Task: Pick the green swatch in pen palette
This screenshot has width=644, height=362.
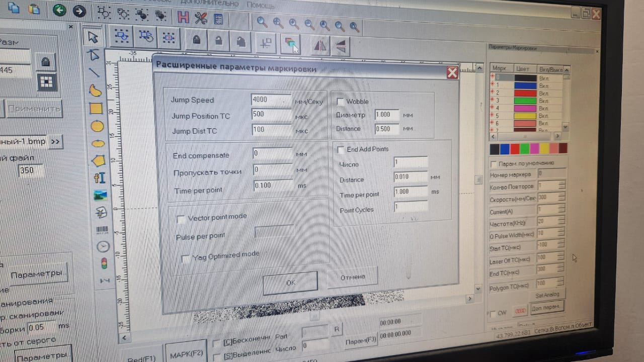Action: (524, 149)
